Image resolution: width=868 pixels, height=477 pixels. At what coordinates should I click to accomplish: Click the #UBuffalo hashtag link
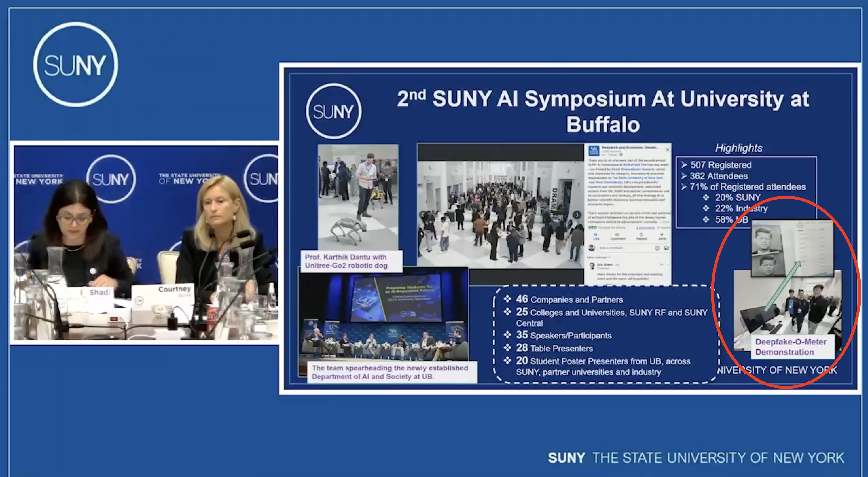click(632, 165)
